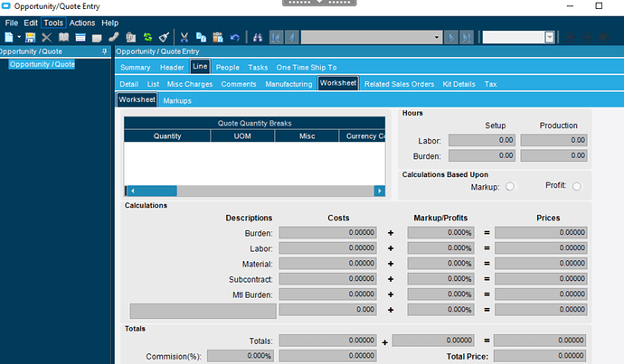Click the gray memo card toolbar icon
The height and width of the screenshot is (364, 624).
point(97,38)
